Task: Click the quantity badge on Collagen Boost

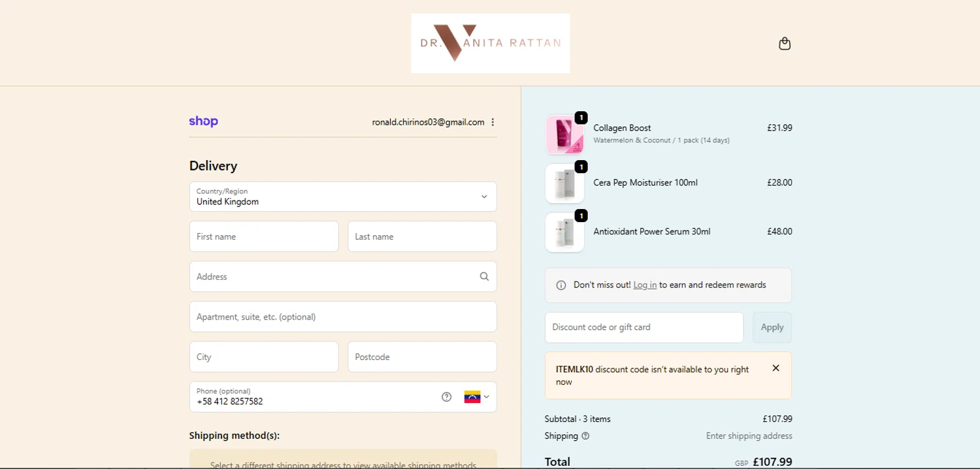Action: click(x=581, y=118)
